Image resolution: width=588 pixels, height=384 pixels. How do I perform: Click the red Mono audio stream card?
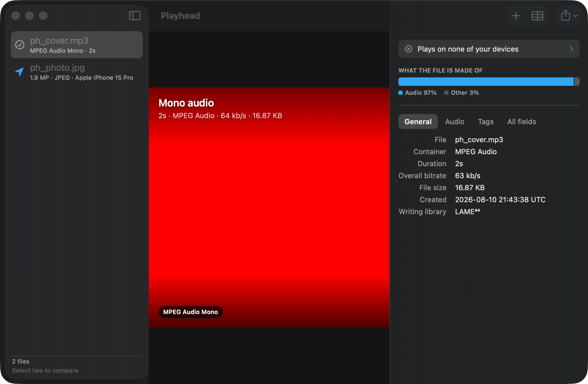pyautogui.click(x=269, y=208)
